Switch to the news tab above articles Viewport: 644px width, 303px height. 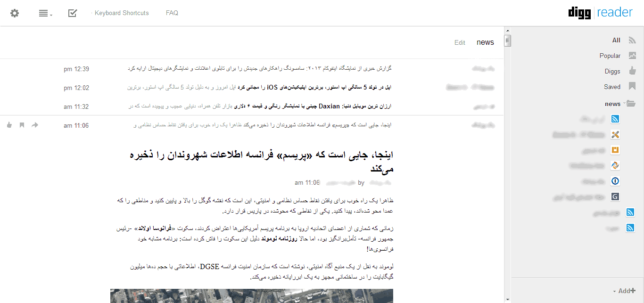point(485,42)
